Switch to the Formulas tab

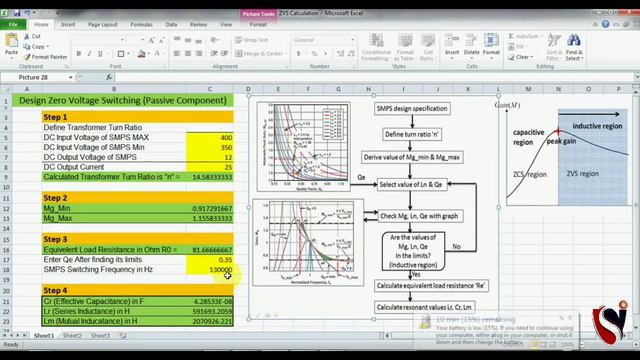141,24
